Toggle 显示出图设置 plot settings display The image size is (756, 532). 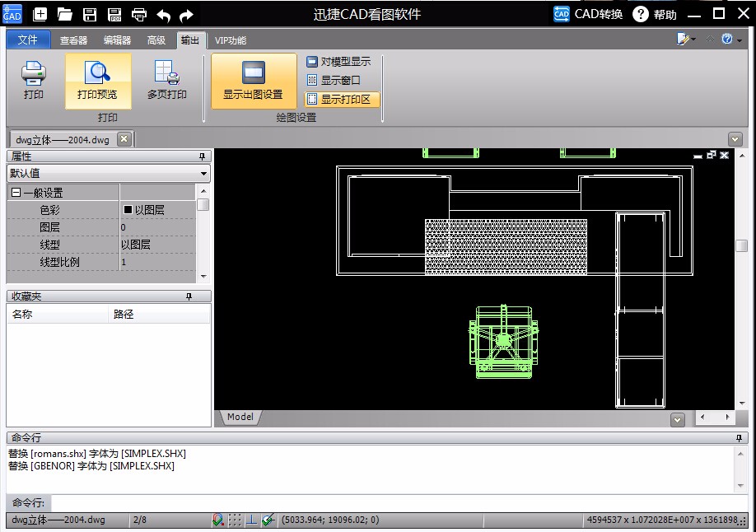coord(253,80)
